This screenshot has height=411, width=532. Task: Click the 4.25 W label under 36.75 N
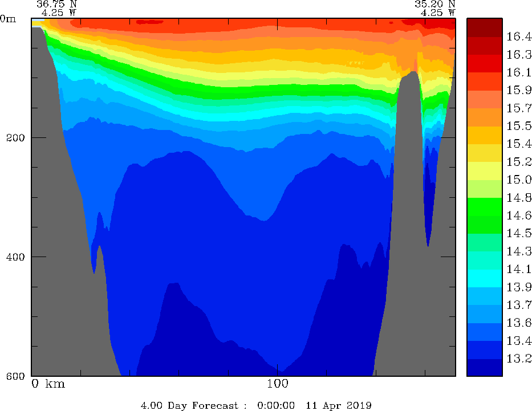point(59,13)
